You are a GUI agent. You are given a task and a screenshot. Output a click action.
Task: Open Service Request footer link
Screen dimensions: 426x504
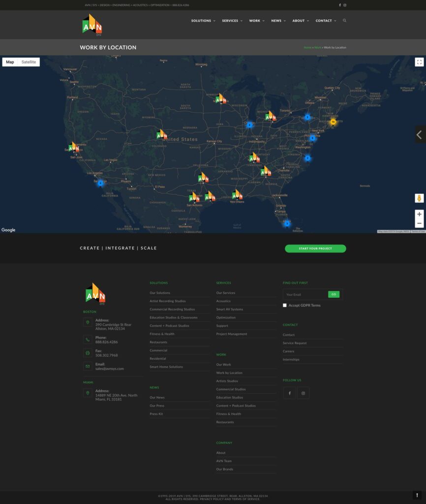point(295,343)
